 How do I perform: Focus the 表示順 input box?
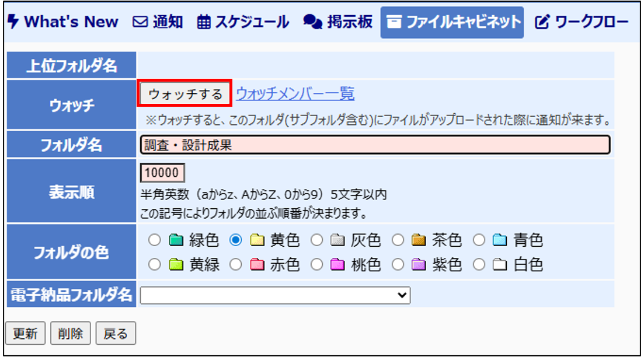[x=162, y=173]
